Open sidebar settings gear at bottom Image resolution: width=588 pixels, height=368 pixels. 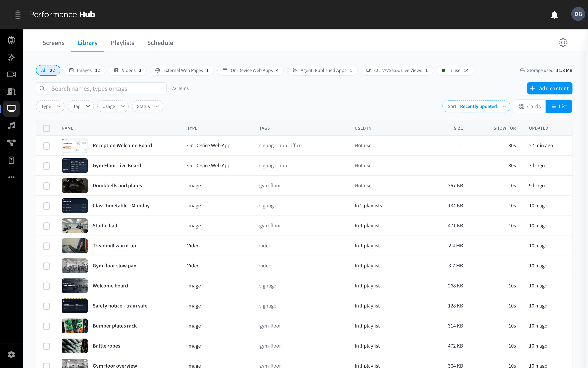(11, 355)
